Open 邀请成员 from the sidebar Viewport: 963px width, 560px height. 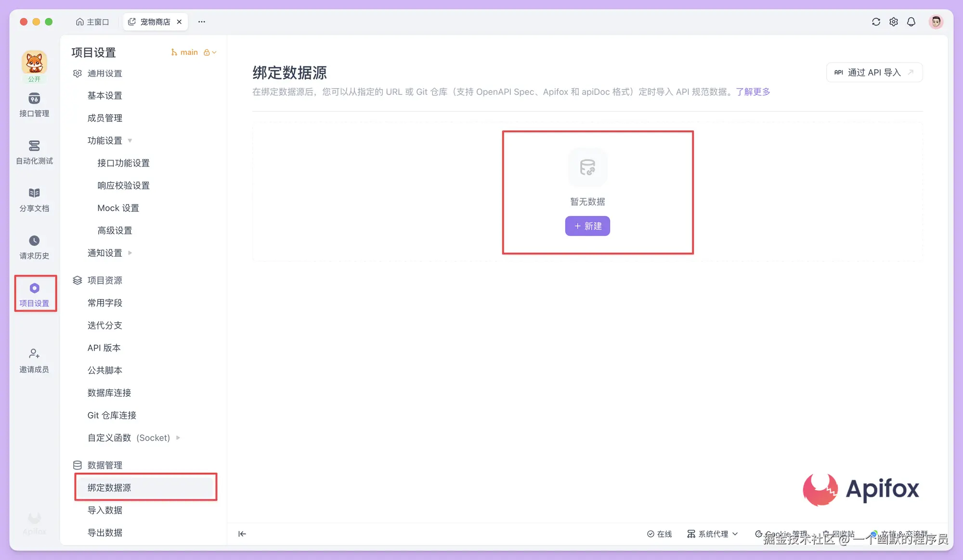tap(34, 360)
